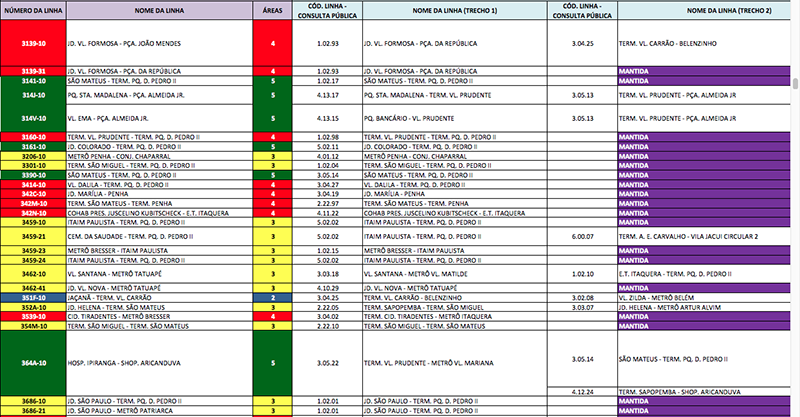Click cell VL. SANTANA - METRÔ VL. MATILDE
Screen dimensions: 800x417
click(x=455, y=274)
